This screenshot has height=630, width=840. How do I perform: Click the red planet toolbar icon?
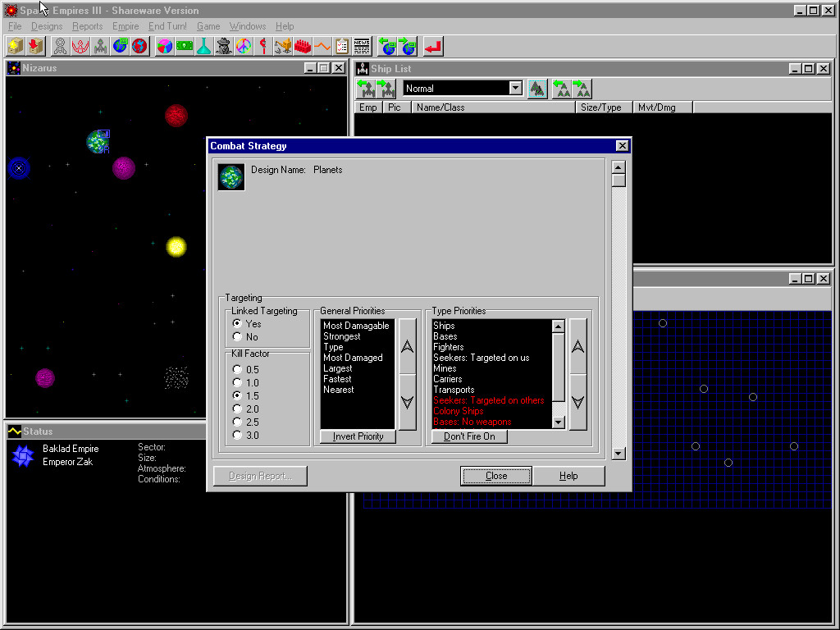[139, 47]
